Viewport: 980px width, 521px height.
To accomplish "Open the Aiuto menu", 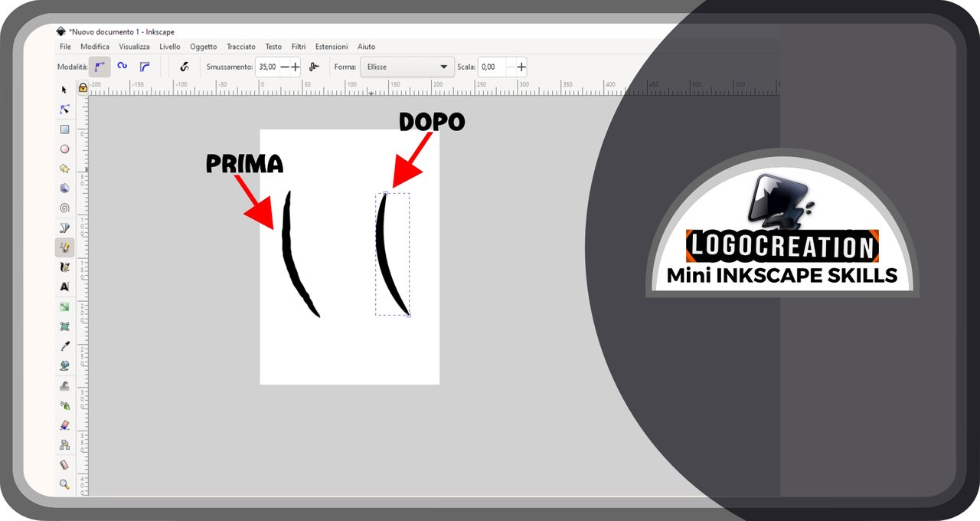I will pos(367,47).
